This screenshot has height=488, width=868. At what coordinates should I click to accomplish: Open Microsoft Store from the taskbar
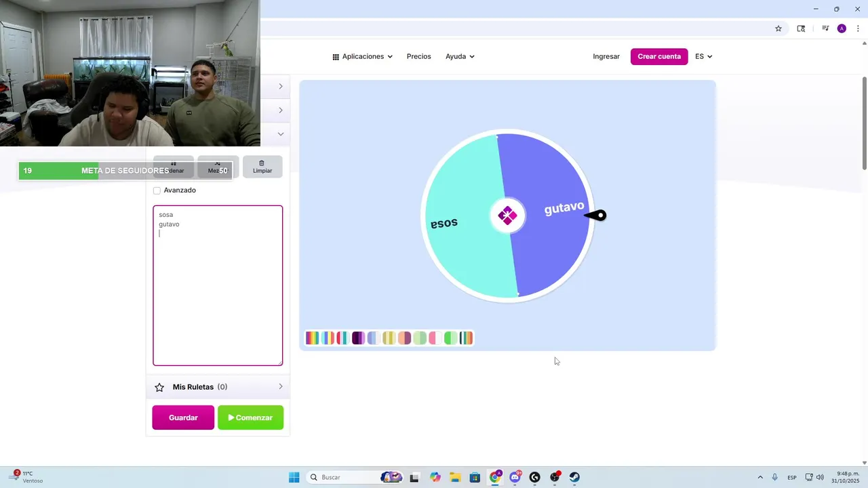475,477
